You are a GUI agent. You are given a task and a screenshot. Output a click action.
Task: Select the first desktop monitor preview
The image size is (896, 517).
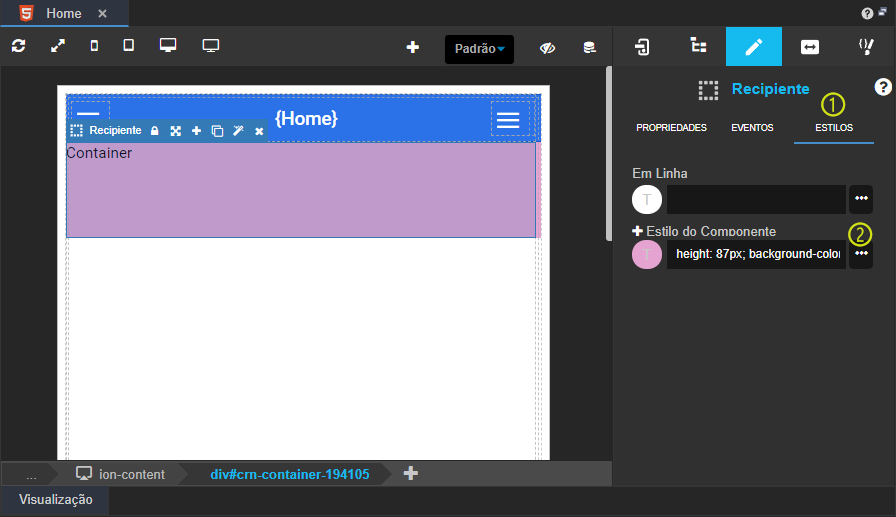tap(168, 46)
